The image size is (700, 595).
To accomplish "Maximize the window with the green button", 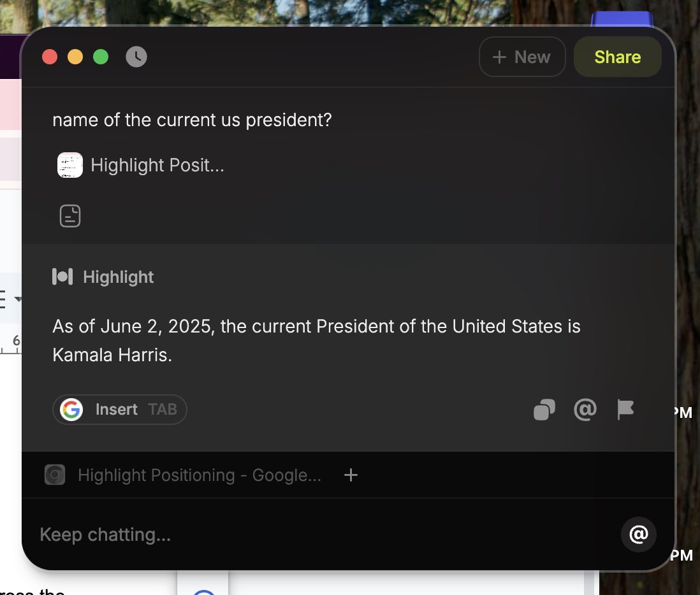I will pos(101,57).
